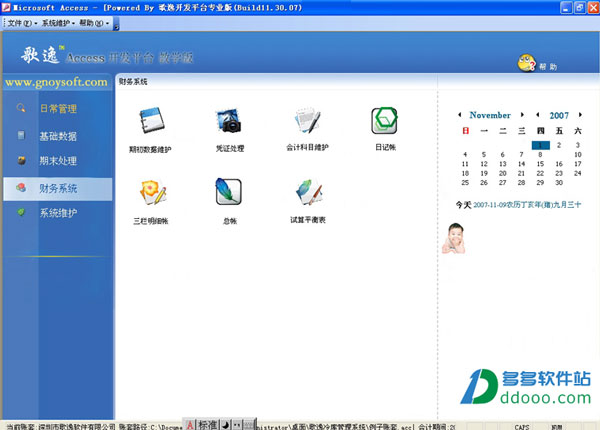Click the icon beside 期末处理
The width and height of the screenshot is (600, 430).
tap(21, 160)
